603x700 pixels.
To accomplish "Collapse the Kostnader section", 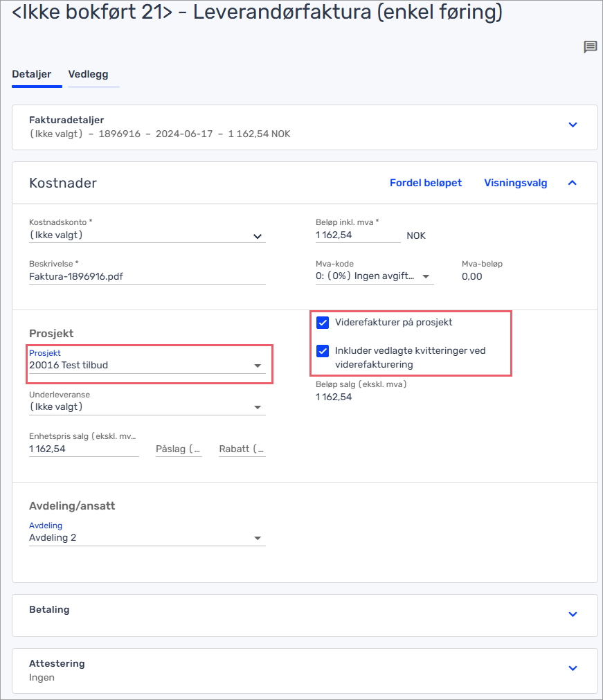I will [573, 183].
